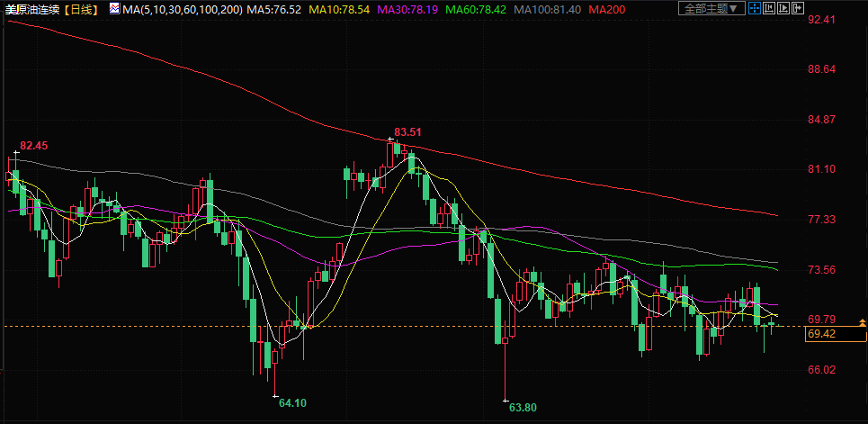
Task: Click the play-forward chart icon
Action: click(783, 9)
